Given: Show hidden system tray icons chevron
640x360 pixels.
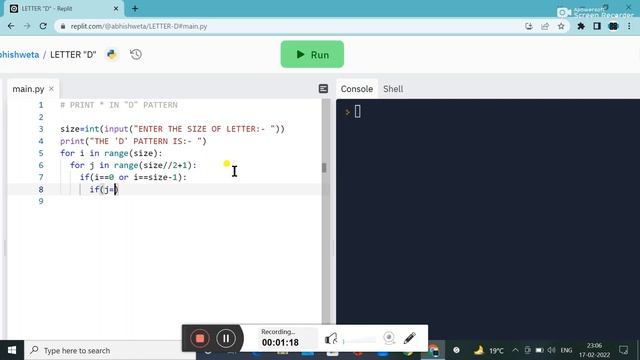Looking at the screenshot, I should [x=515, y=350].
